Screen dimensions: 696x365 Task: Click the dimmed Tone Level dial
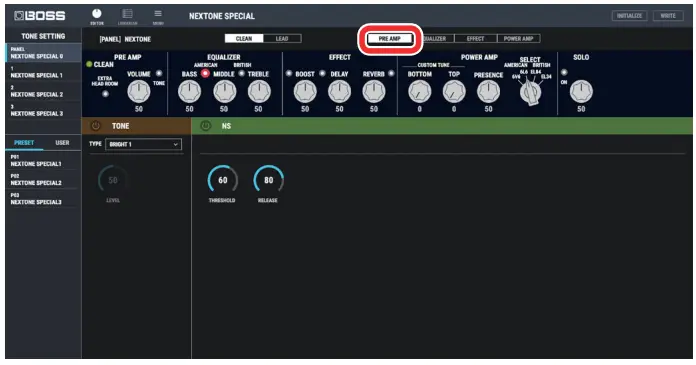[113, 180]
